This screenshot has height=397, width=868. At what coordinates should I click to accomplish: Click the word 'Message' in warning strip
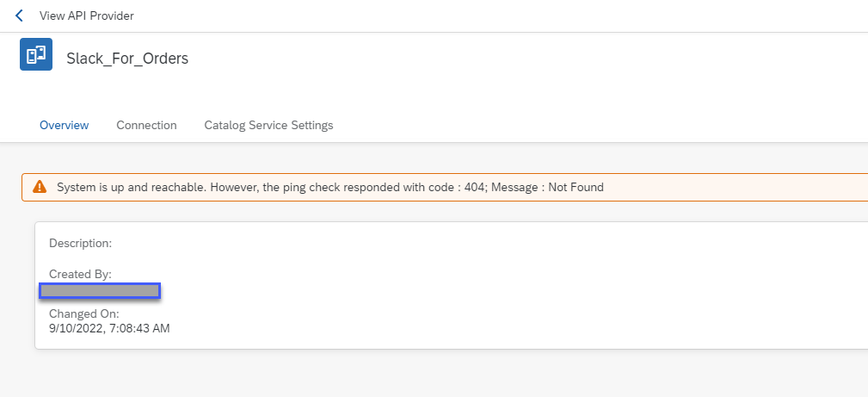click(518, 187)
